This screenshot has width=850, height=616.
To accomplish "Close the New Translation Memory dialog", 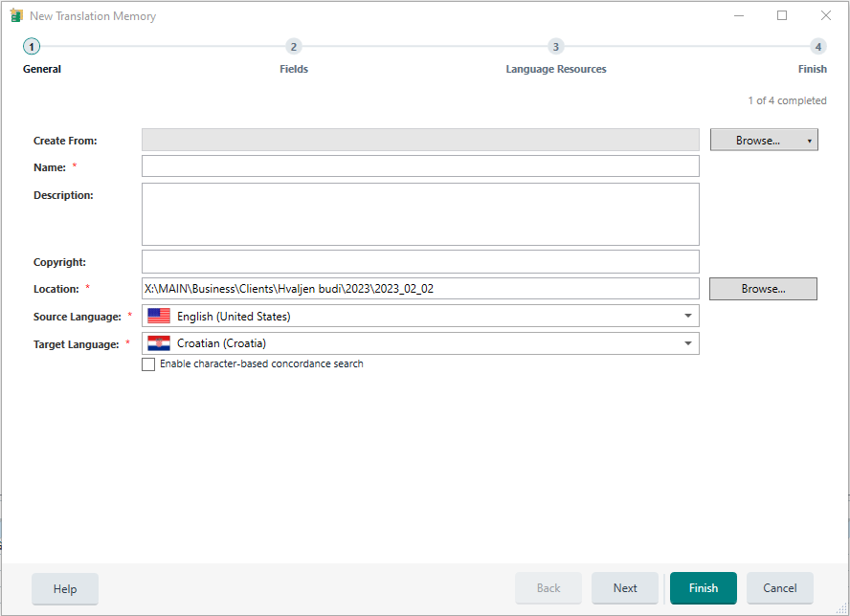I will click(x=826, y=15).
